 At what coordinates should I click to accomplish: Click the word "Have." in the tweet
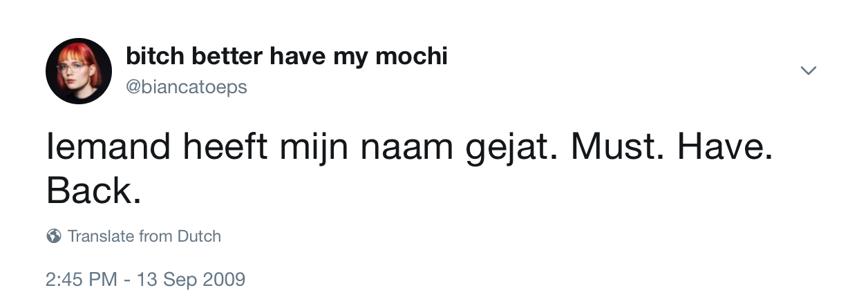(725, 148)
